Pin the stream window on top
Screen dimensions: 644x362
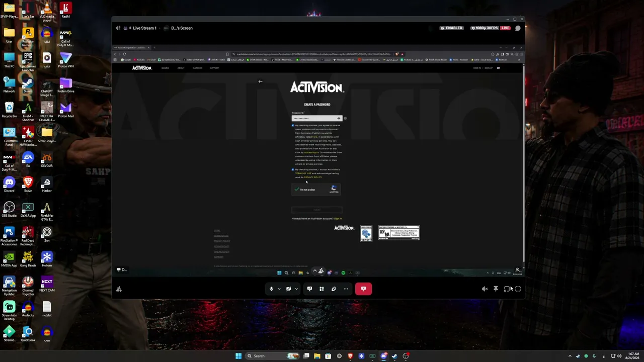tap(496, 289)
